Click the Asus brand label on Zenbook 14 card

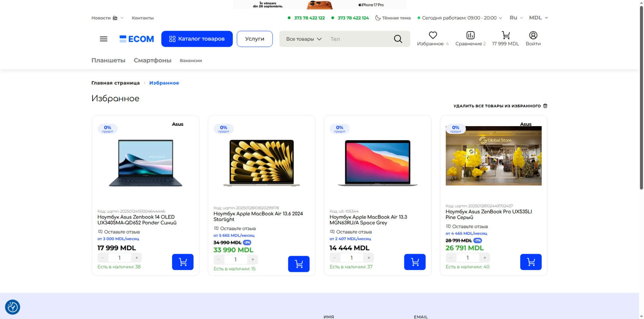[x=177, y=124]
